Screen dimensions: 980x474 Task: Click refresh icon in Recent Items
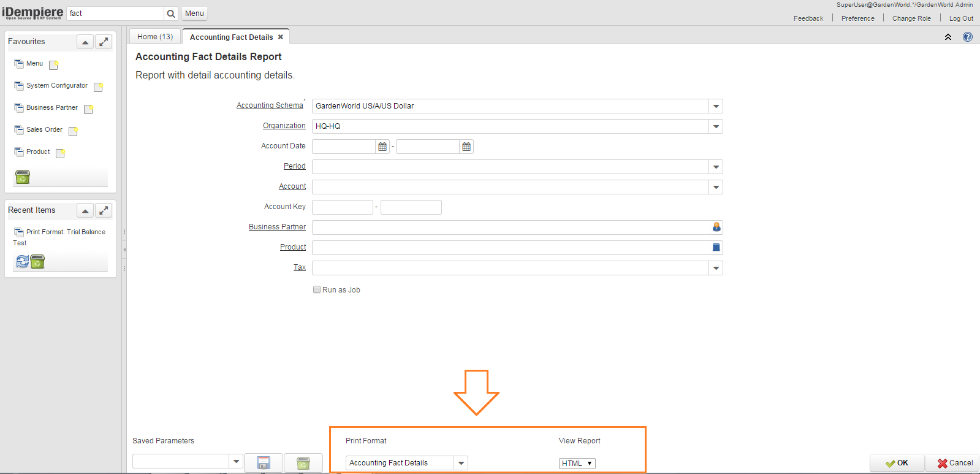[x=22, y=262]
